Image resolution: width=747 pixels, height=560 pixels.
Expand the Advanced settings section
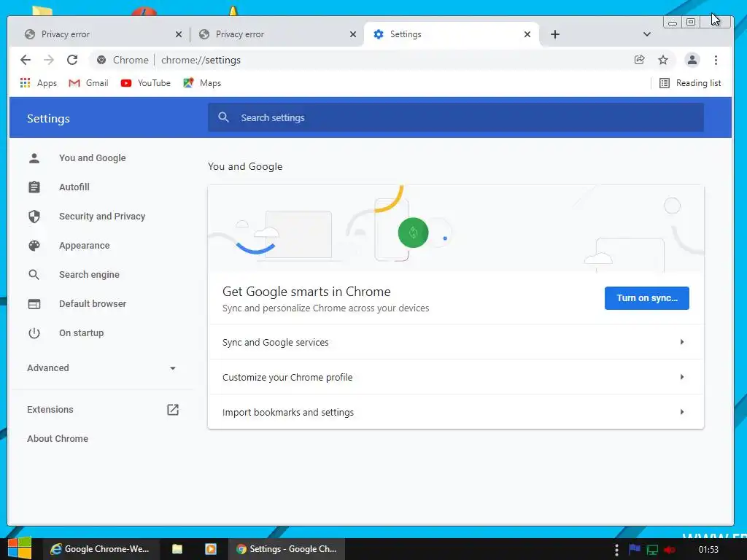click(x=101, y=368)
